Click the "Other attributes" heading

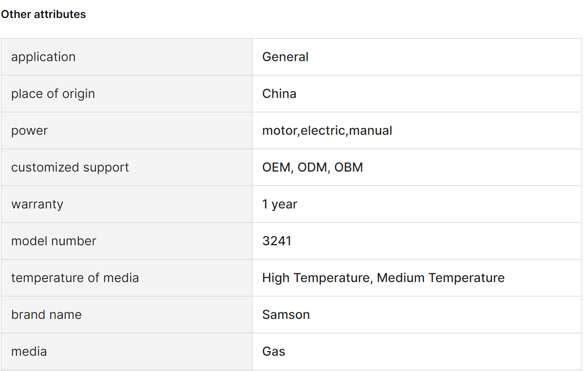click(x=44, y=14)
